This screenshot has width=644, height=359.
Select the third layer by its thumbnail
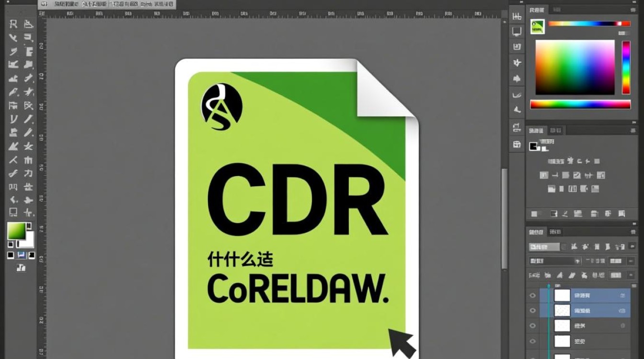click(x=562, y=326)
